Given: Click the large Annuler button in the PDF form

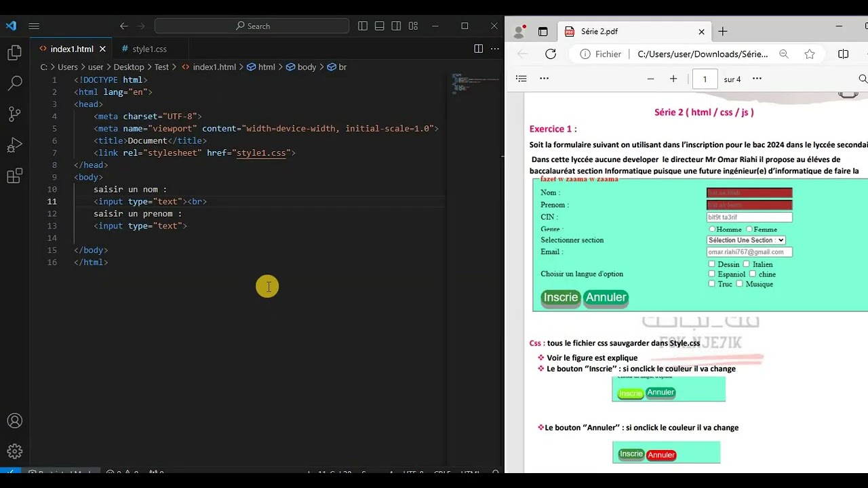Looking at the screenshot, I should [606, 298].
